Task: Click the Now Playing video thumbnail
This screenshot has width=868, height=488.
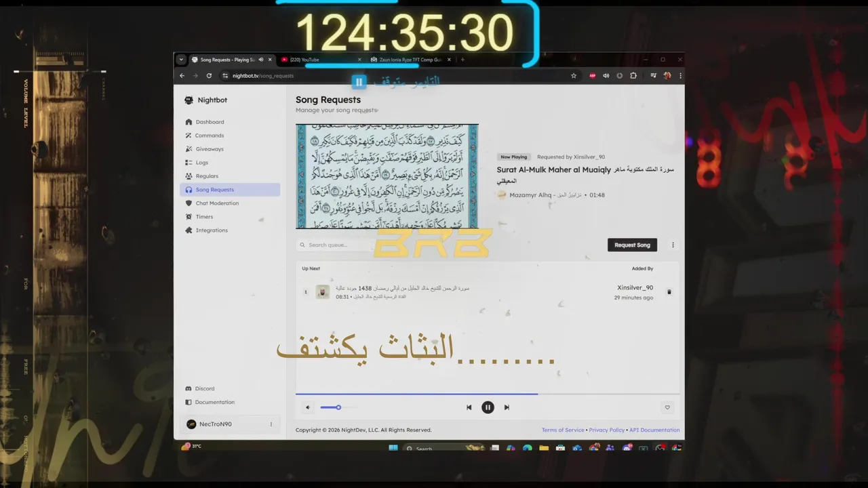Action: pos(387,176)
